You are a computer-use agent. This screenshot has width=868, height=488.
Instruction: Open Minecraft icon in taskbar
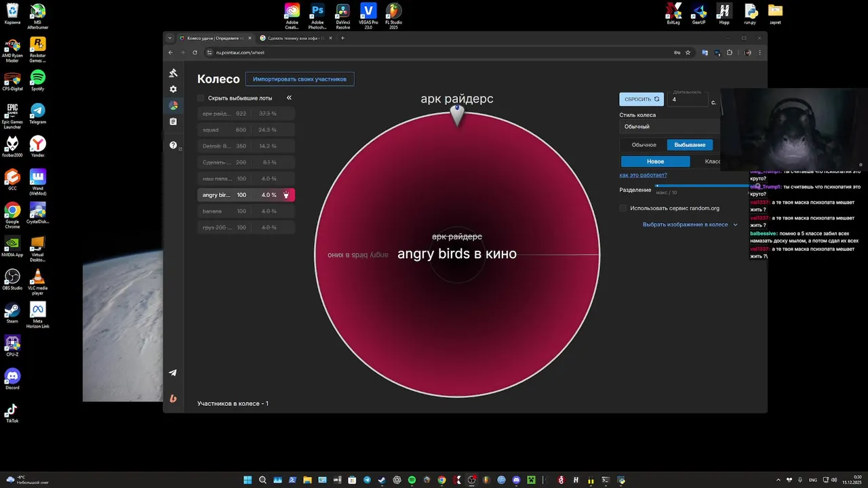[531, 480]
